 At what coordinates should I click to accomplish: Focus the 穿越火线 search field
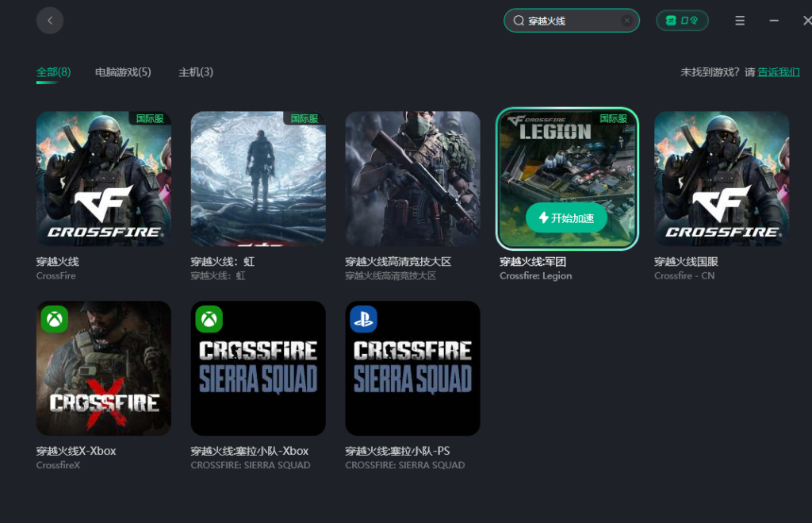(572, 21)
